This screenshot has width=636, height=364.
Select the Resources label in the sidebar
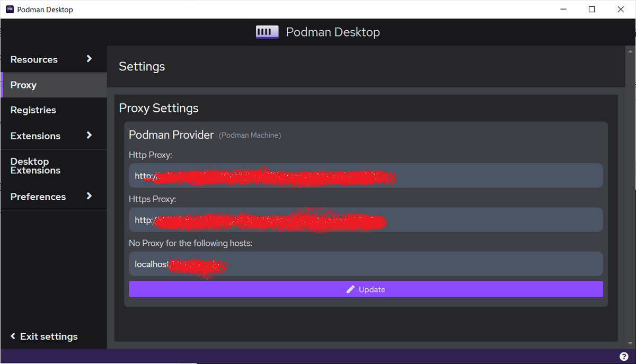pyautogui.click(x=34, y=59)
